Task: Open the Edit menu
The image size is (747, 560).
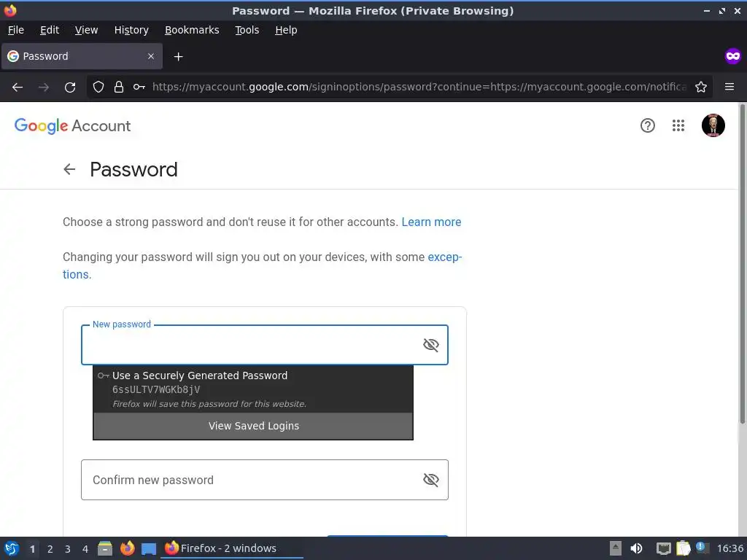Action: point(50,30)
